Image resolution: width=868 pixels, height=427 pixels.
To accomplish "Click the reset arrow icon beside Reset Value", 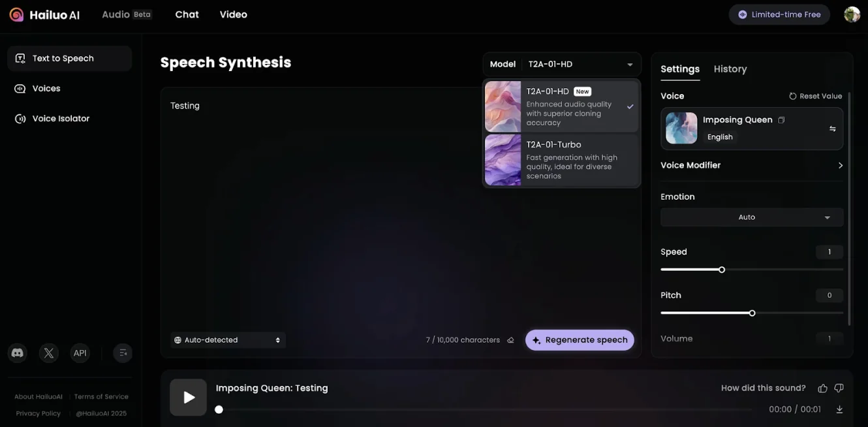I will (793, 96).
